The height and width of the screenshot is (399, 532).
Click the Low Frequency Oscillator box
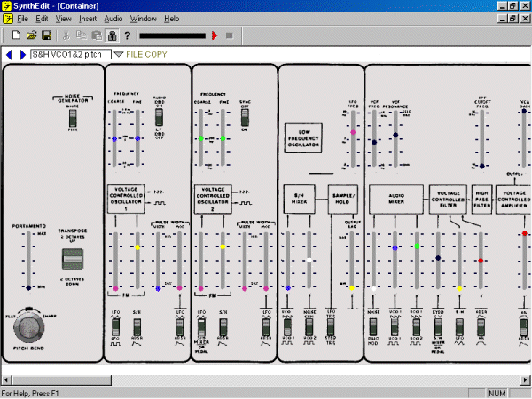point(303,138)
